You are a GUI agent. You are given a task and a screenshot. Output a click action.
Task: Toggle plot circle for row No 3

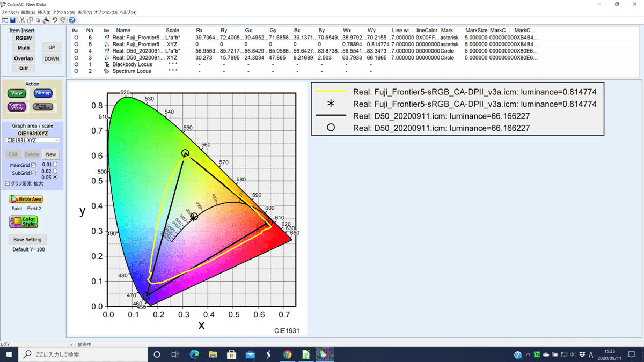tap(76, 58)
